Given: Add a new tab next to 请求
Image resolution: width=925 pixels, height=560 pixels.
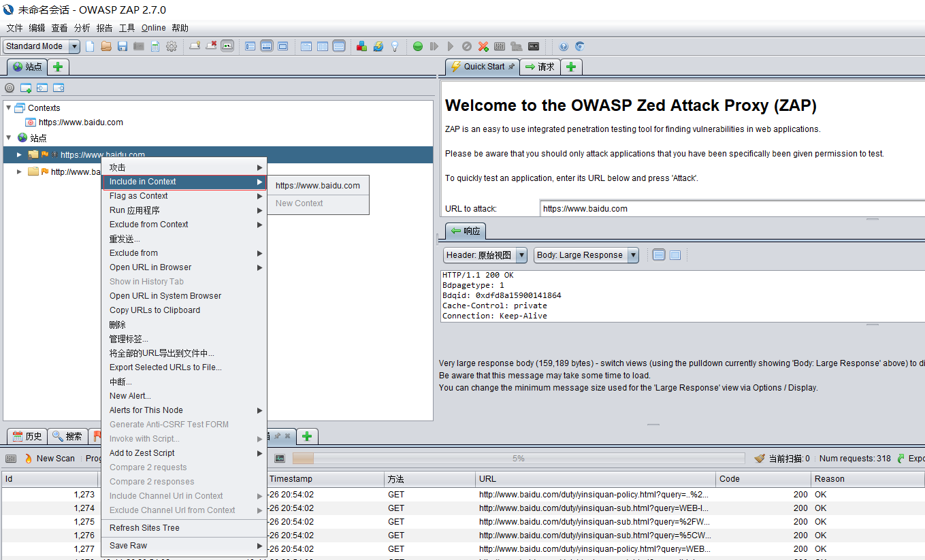Looking at the screenshot, I should click(571, 67).
